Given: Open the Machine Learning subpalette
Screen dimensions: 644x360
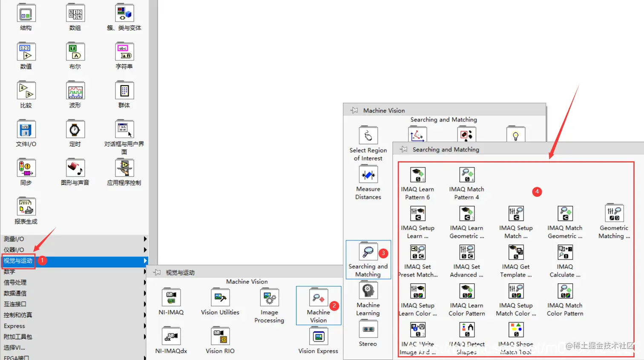Looking at the screenshot, I should (x=368, y=291).
